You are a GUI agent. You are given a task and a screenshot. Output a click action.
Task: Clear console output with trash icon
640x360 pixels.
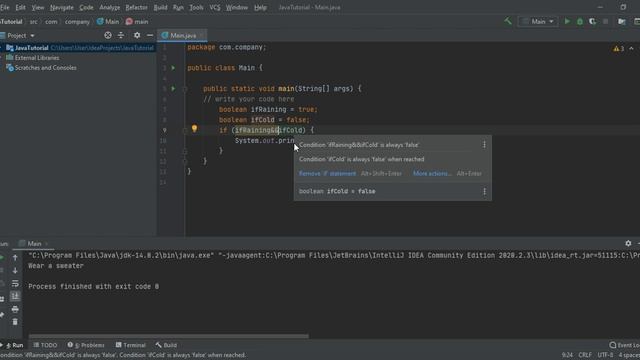point(15,322)
